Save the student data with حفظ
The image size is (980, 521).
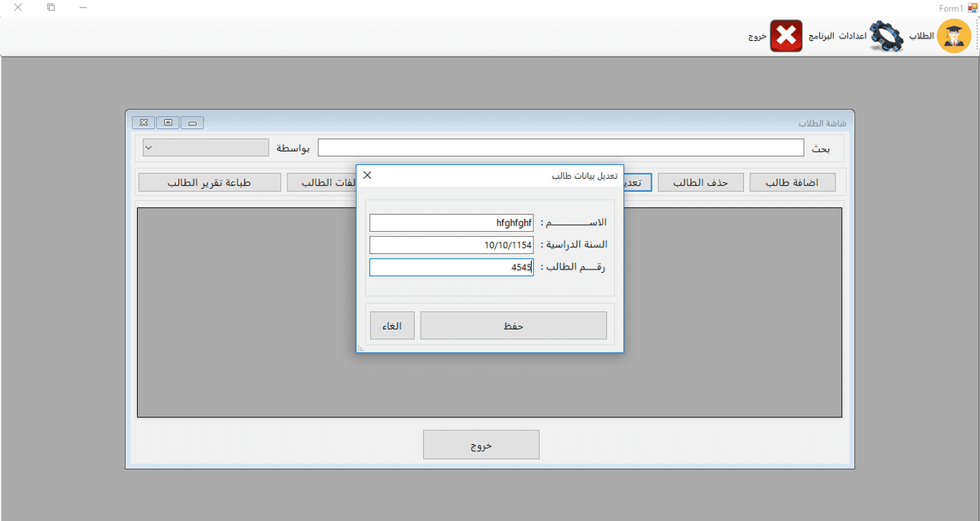[x=514, y=325]
